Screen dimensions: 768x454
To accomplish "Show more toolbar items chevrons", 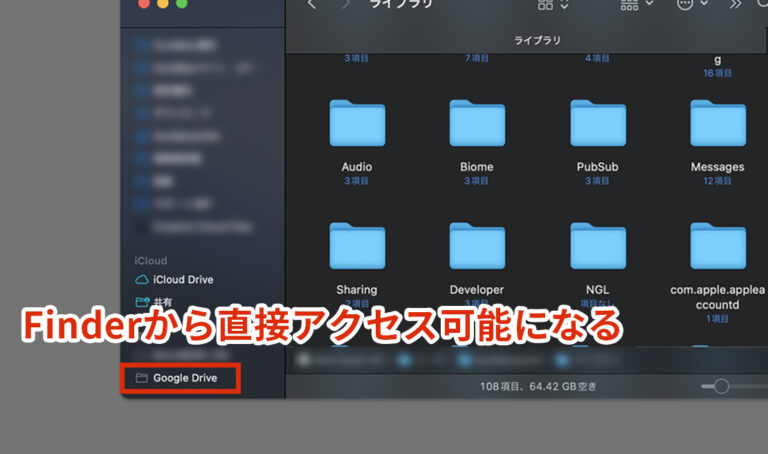I will click(x=735, y=4).
